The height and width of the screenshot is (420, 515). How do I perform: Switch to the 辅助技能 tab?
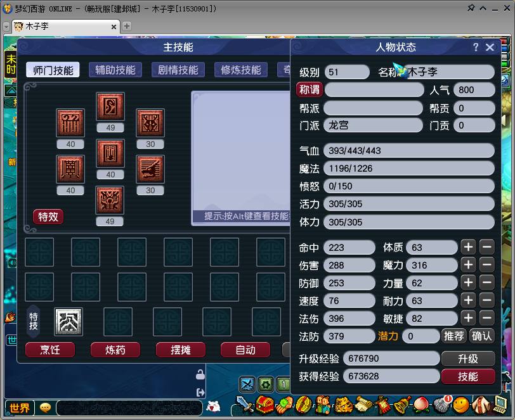tap(115, 70)
